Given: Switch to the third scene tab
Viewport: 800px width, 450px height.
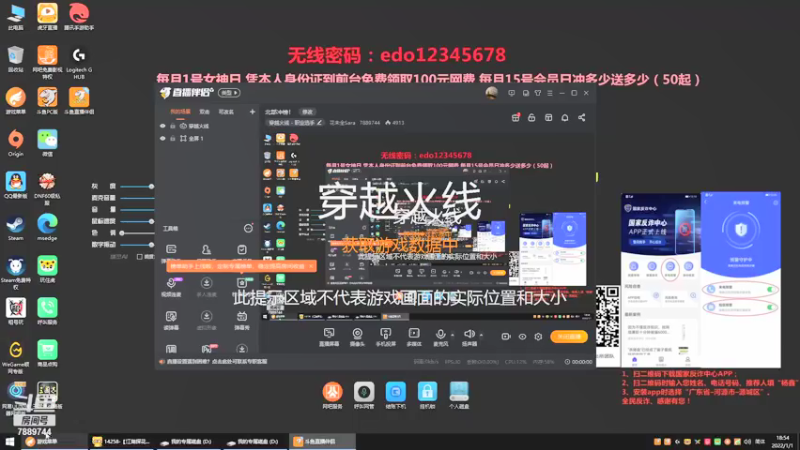Looking at the screenshot, I should (226, 112).
